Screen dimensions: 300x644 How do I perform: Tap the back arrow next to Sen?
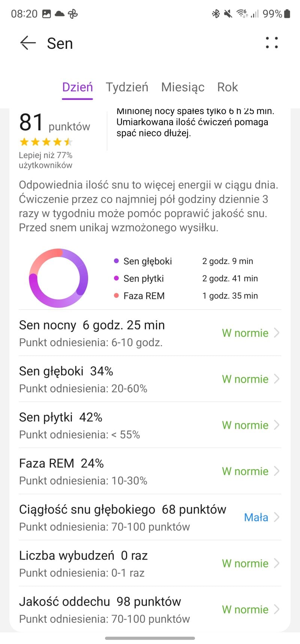[x=28, y=43]
